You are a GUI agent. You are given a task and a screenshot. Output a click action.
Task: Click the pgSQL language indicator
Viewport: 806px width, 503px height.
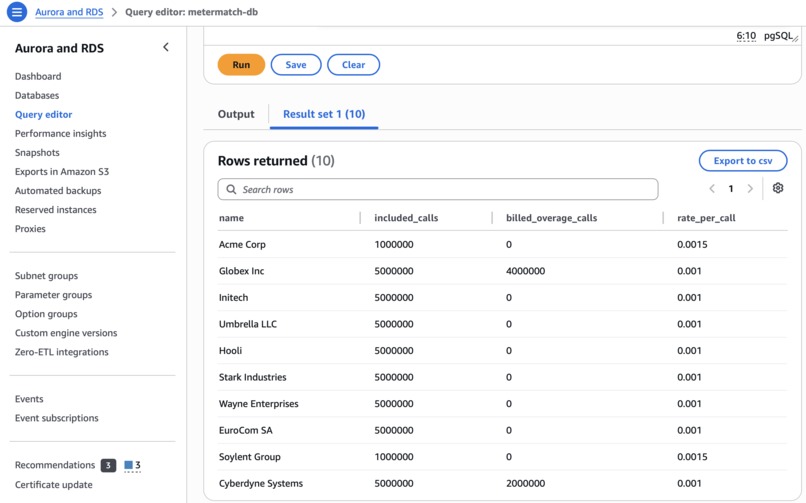point(778,35)
